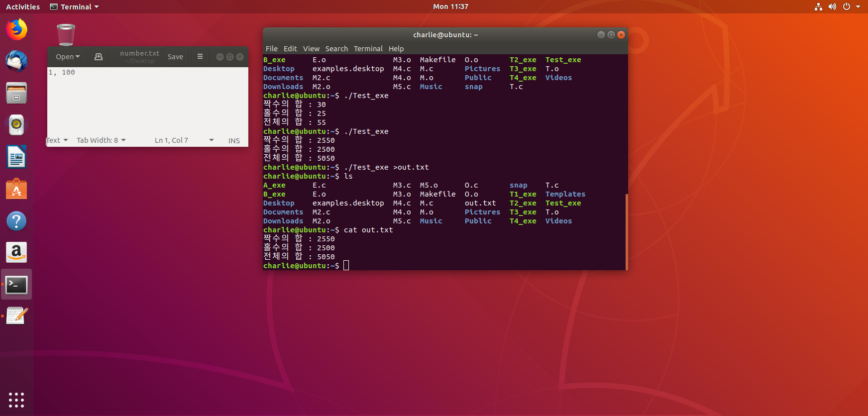Click the value 55 in terminal output
The image size is (868, 416).
[x=322, y=122]
